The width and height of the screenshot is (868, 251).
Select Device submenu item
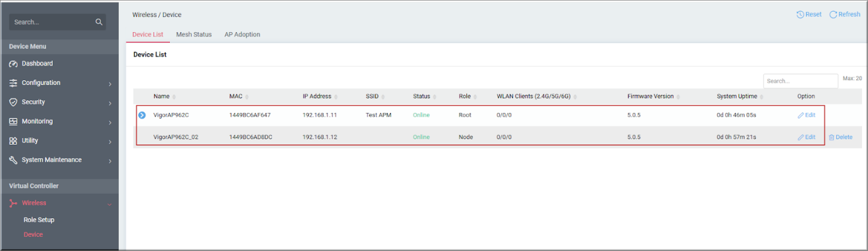click(x=33, y=235)
